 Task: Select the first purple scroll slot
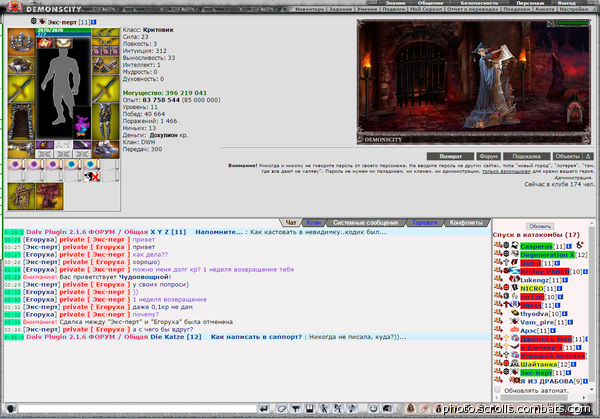tap(16, 165)
